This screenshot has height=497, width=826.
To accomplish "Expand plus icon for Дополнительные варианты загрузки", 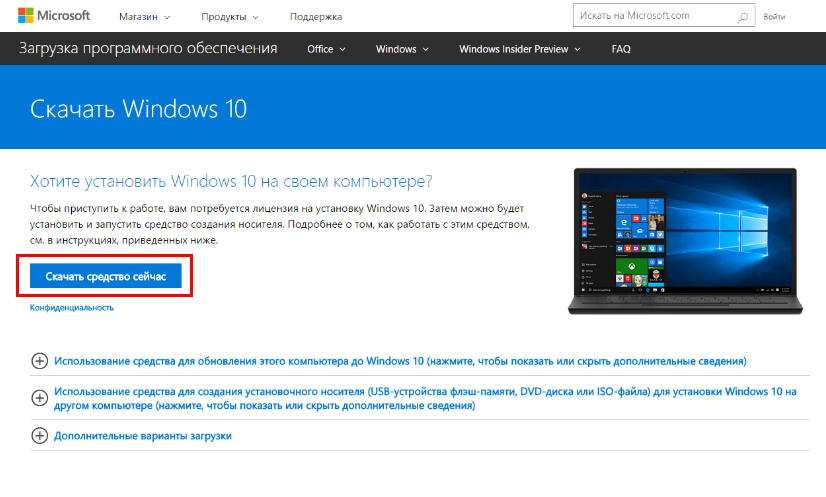I will (x=40, y=436).
